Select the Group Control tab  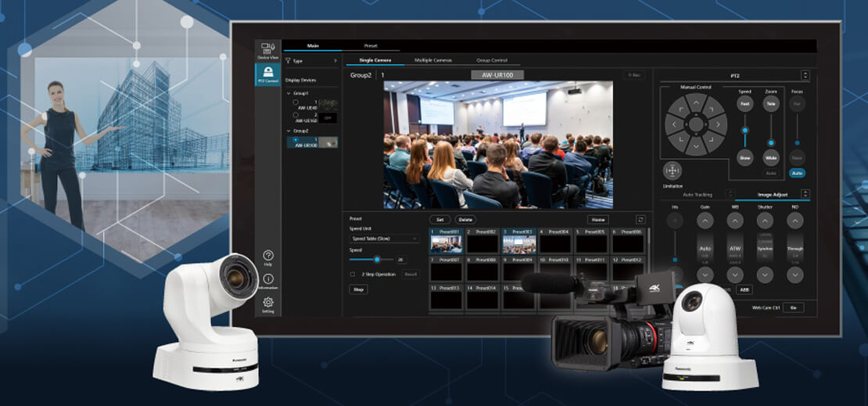(492, 59)
